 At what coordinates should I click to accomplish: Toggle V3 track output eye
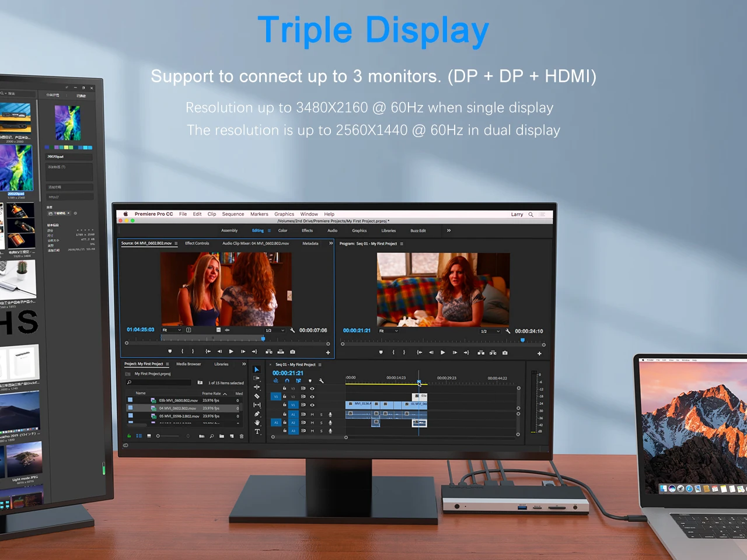coord(312,388)
